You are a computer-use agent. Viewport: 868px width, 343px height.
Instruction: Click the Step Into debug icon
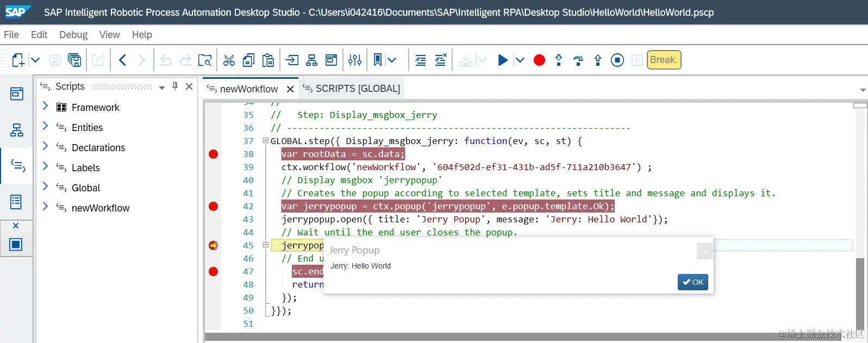point(559,60)
